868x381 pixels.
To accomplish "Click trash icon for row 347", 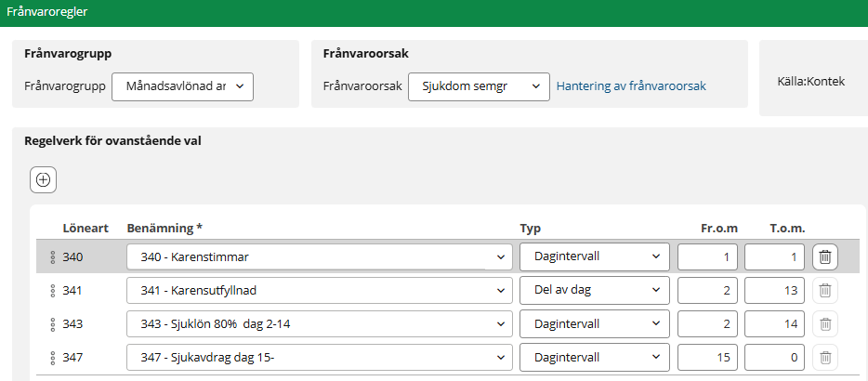I will pyautogui.click(x=825, y=357).
